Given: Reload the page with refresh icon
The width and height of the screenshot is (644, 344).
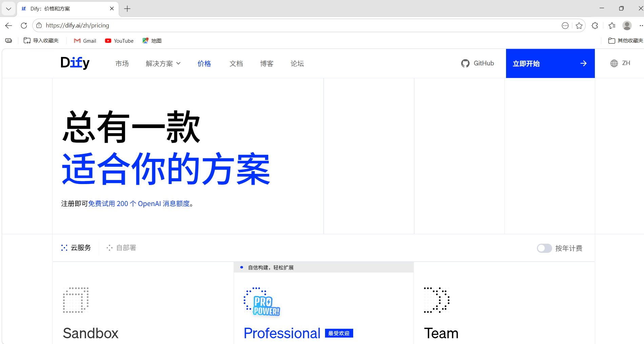Looking at the screenshot, I should [24, 25].
